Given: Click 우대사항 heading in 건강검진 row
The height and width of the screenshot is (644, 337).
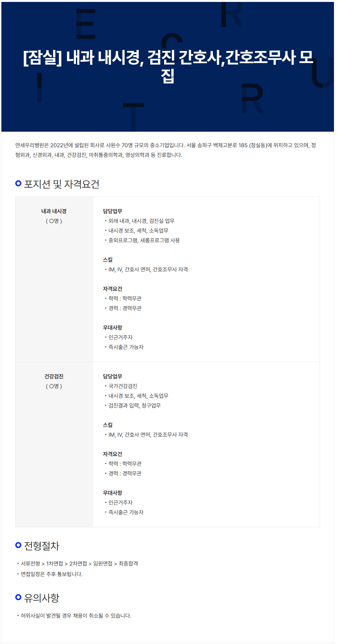Looking at the screenshot, I should click(x=112, y=493).
